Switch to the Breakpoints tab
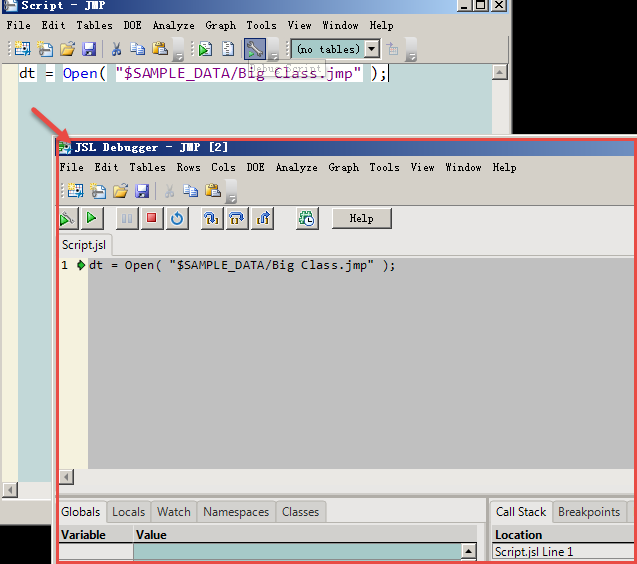 point(589,512)
